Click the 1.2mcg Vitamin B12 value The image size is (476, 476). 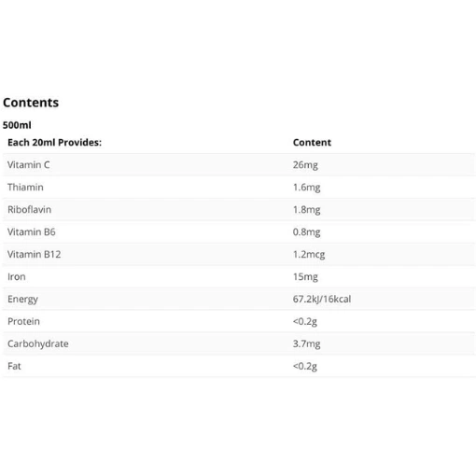click(x=309, y=255)
